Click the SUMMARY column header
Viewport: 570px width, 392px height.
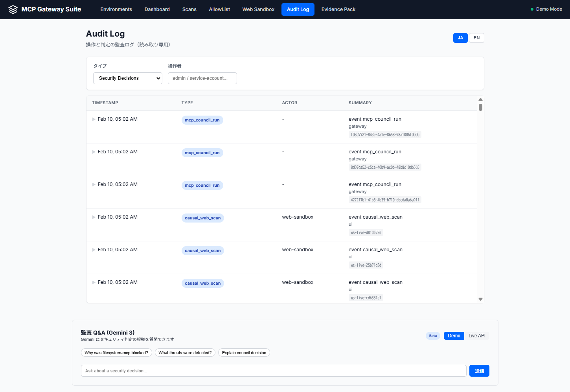click(360, 103)
